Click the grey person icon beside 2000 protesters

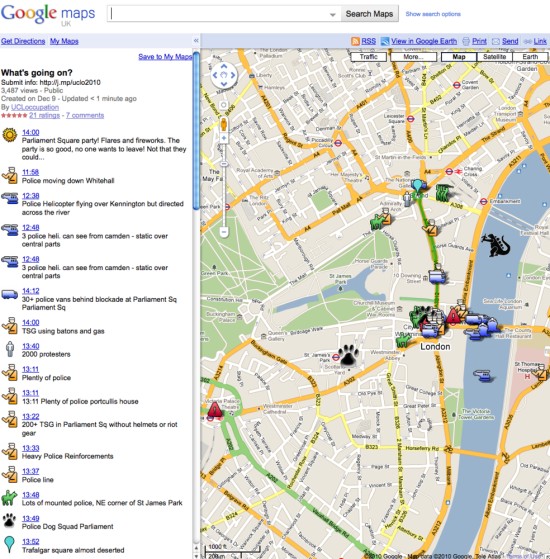pos(10,349)
